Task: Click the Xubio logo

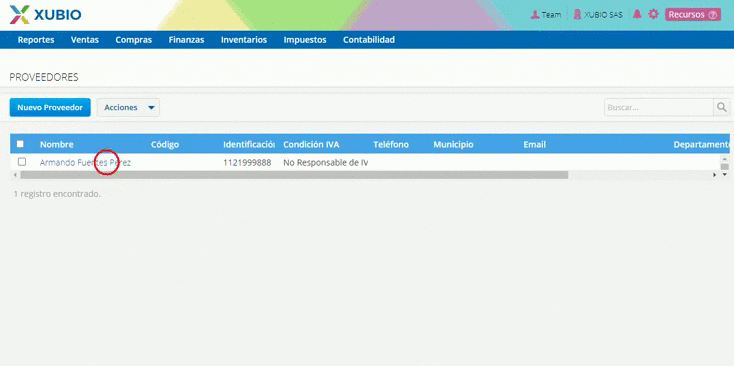Action: [45, 15]
